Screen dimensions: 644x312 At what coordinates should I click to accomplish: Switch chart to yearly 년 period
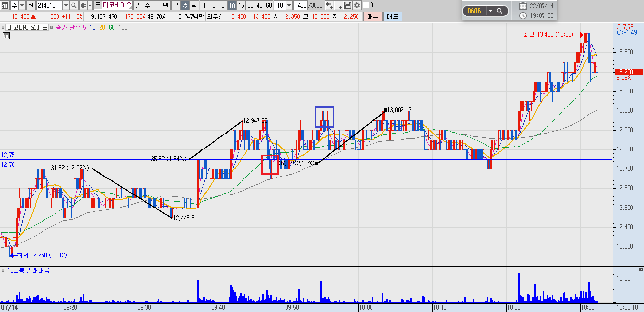pos(166,5)
